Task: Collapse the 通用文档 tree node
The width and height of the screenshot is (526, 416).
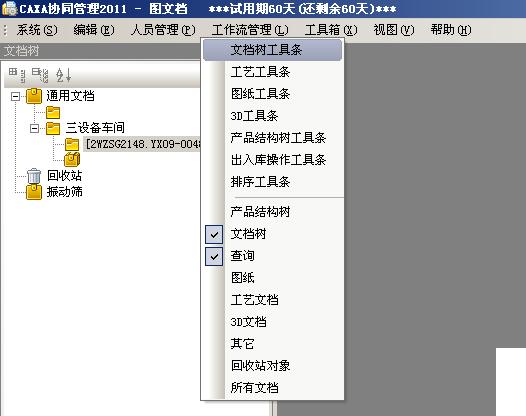Action: 15,97
